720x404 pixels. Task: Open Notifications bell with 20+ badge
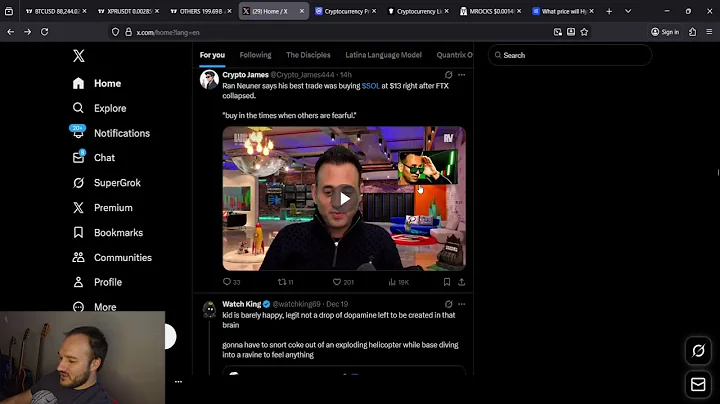[x=78, y=133]
